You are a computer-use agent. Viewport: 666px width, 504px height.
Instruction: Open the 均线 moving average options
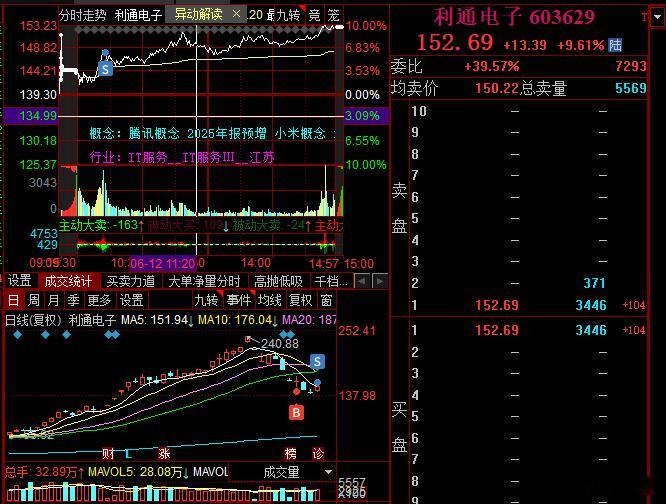point(270,300)
